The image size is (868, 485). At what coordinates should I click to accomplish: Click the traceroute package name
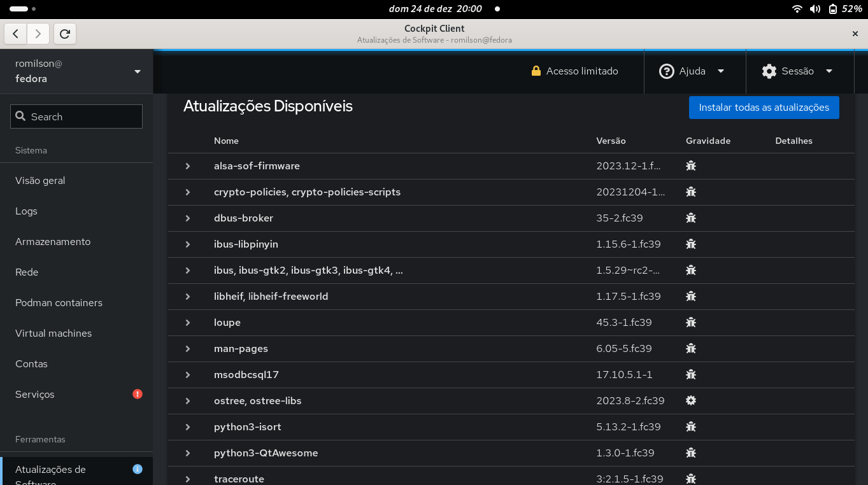coord(239,479)
